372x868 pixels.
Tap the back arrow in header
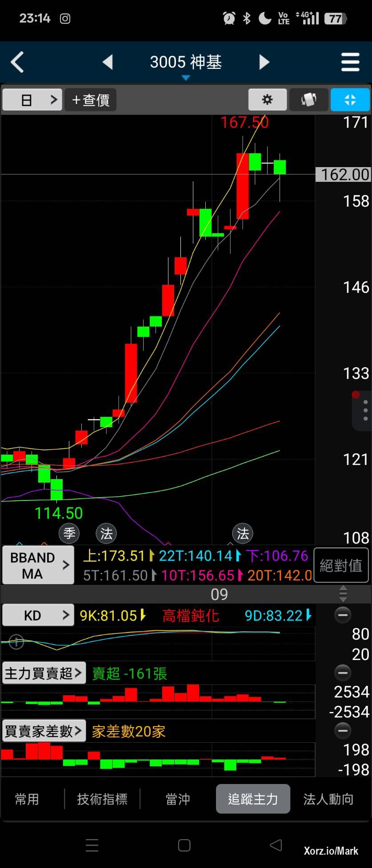click(x=17, y=62)
